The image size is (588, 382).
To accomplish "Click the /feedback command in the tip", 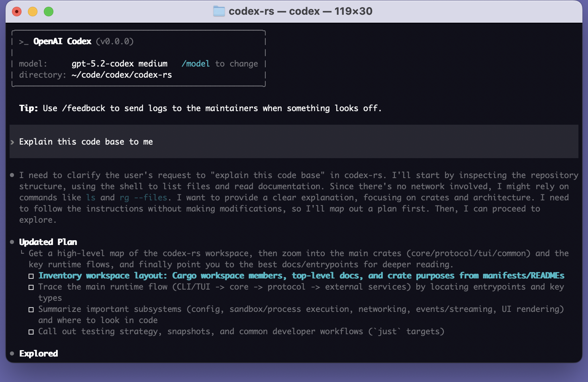I will pos(84,108).
